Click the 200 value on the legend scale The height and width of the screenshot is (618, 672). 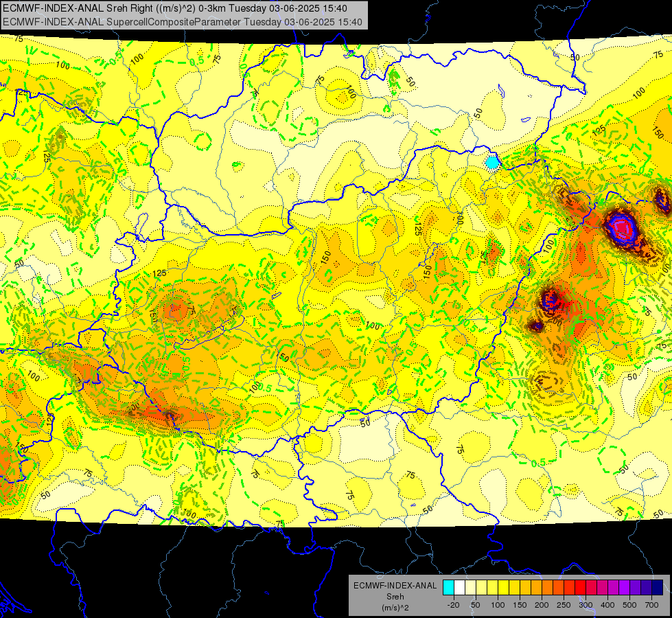pos(542,605)
